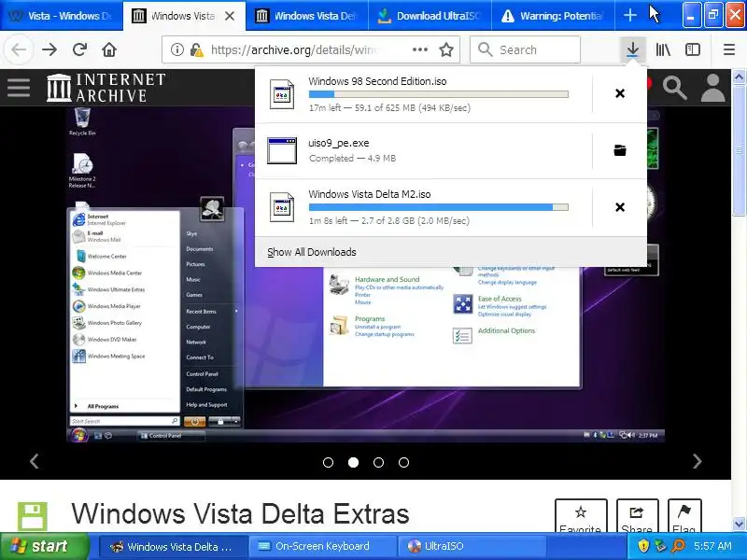Viewport: 747px width, 560px height.
Task: Toggle the downloads panel arrow button
Action: pyautogui.click(x=633, y=49)
